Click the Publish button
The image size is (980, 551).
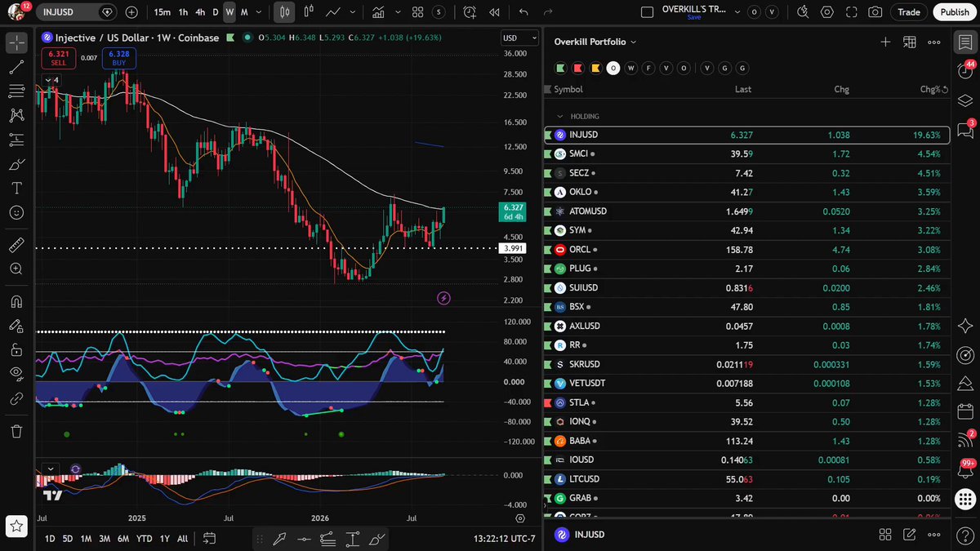(955, 12)
